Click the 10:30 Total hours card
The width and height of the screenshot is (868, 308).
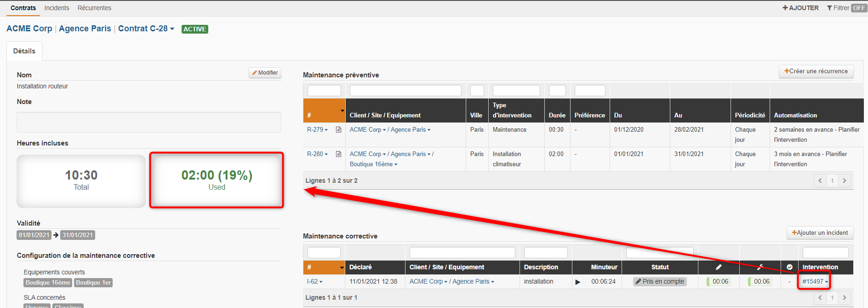(81, 181)
